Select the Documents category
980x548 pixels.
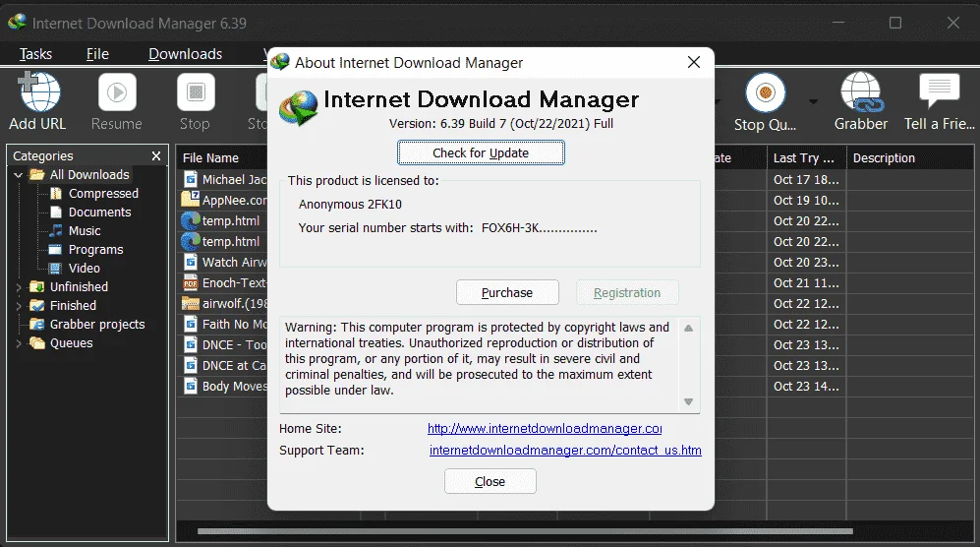pos(99,213)
